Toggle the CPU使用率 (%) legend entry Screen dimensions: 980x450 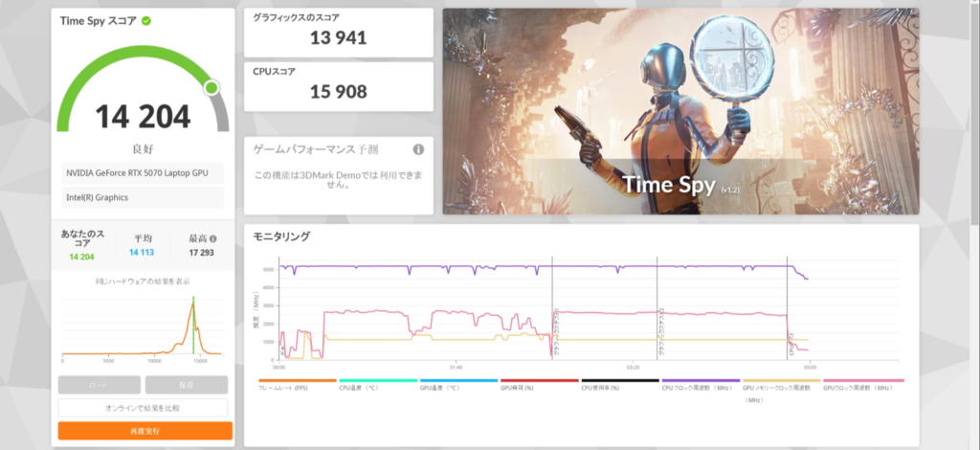(x=620, y=384)
